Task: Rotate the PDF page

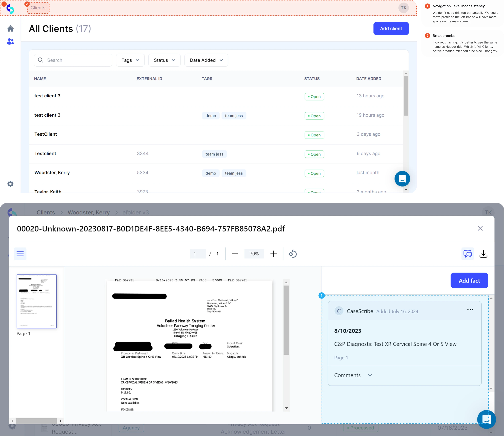Action: click(293, 254)
